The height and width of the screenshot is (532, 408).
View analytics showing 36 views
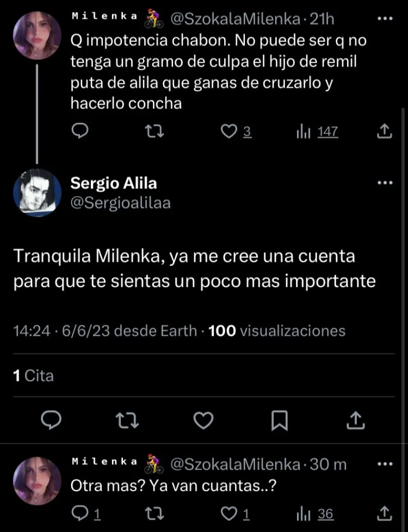click(315, 513)
